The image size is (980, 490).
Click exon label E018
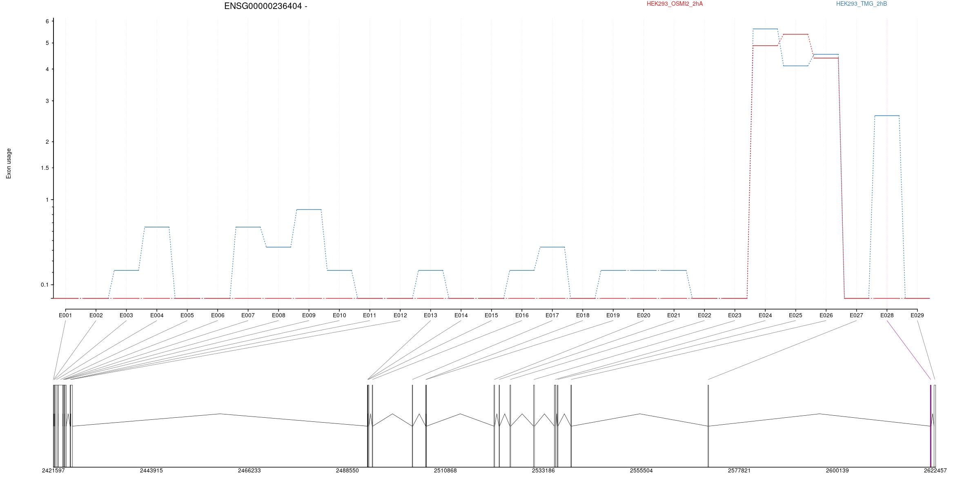coord(583,315)
